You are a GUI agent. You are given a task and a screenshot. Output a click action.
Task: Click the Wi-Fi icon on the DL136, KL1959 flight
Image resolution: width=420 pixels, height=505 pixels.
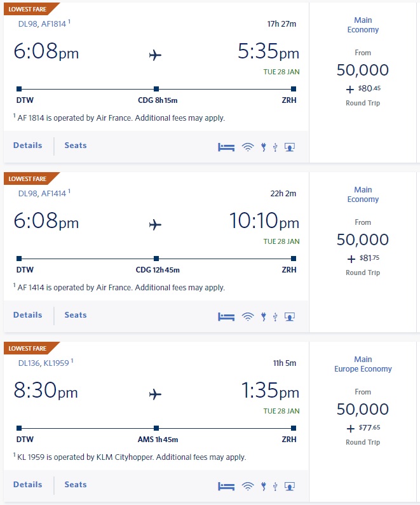(247, 486)
